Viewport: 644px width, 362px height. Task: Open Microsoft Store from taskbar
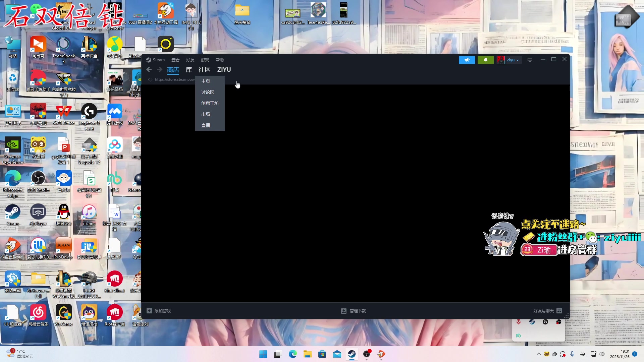click(x=322, y=354)
